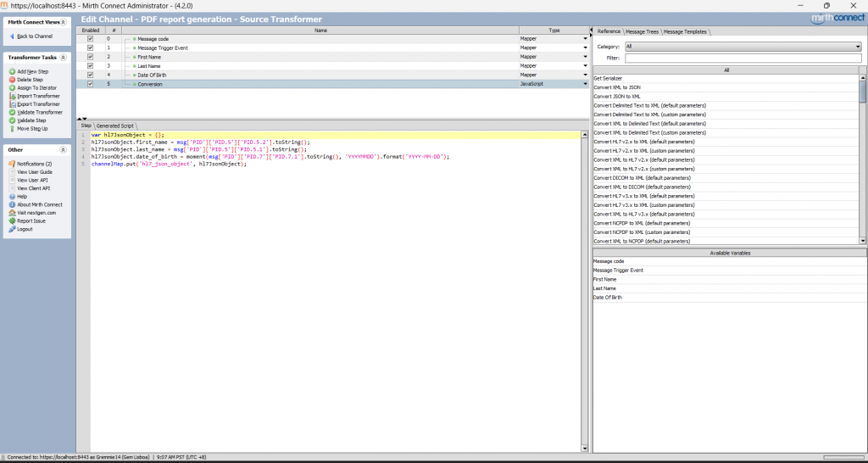
Task: Toggle Enabled checkbox for Message Trigger Event
Action: tap(90, 47)
